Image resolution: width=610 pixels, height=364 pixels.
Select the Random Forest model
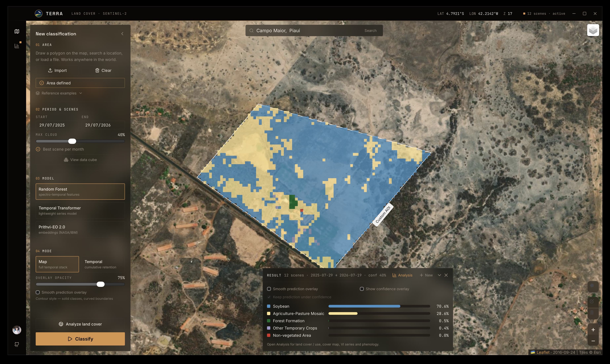pyautogui.click(x=80, y=192)
